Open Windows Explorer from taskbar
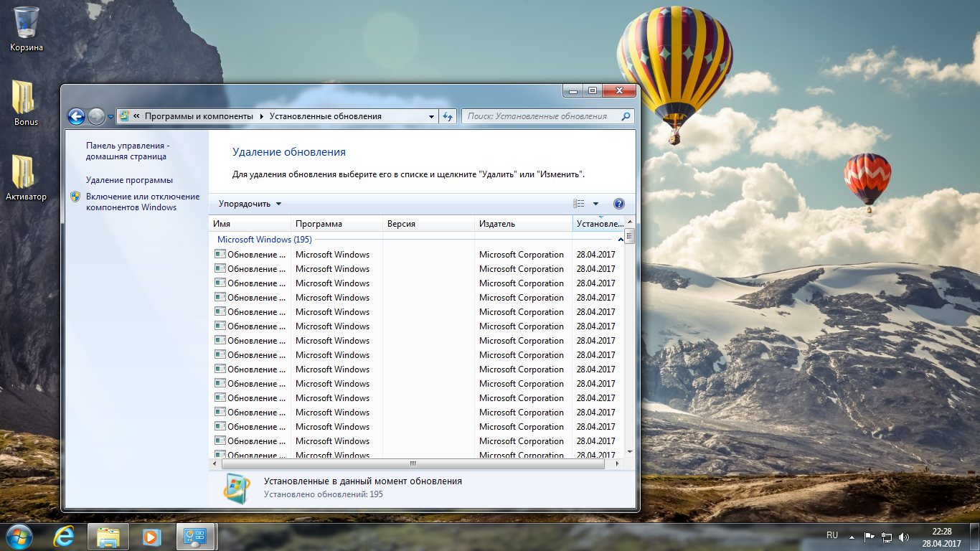This screenshot has width=980, height=551. click(108, 537)
